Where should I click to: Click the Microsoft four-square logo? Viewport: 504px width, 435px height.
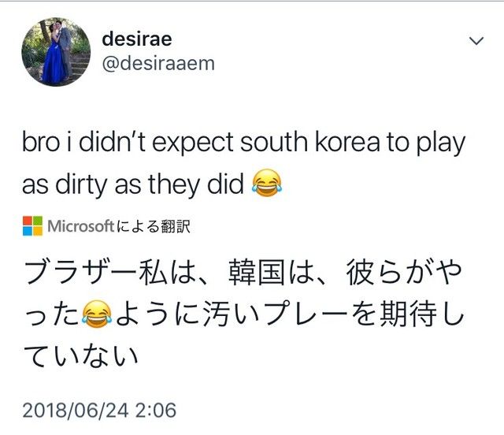pyautogui.click(x=32, y=226)
